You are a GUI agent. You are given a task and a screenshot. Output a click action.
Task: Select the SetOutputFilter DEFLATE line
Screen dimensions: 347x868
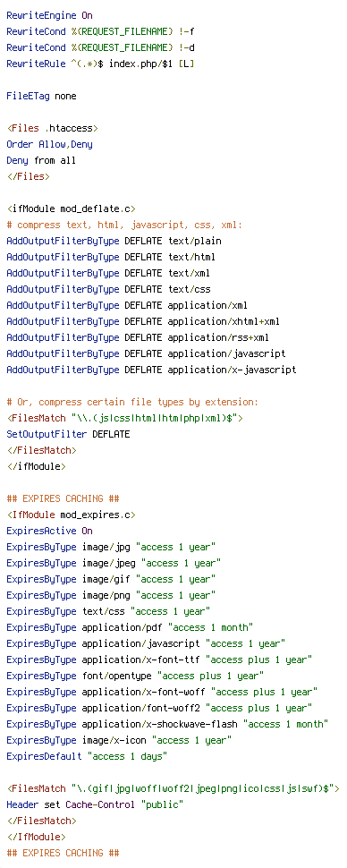tap(68, 434)
